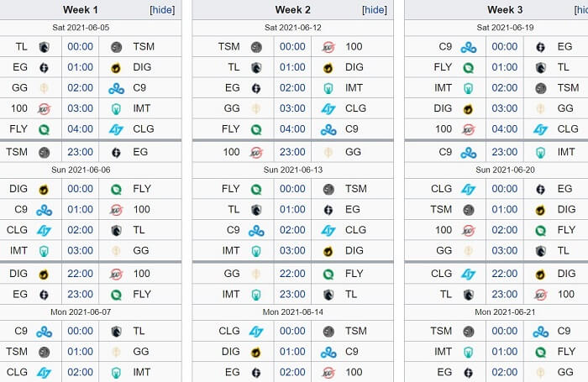Collapse Week 1 with its hide link
588x382 pixels.
pos(162,10)
